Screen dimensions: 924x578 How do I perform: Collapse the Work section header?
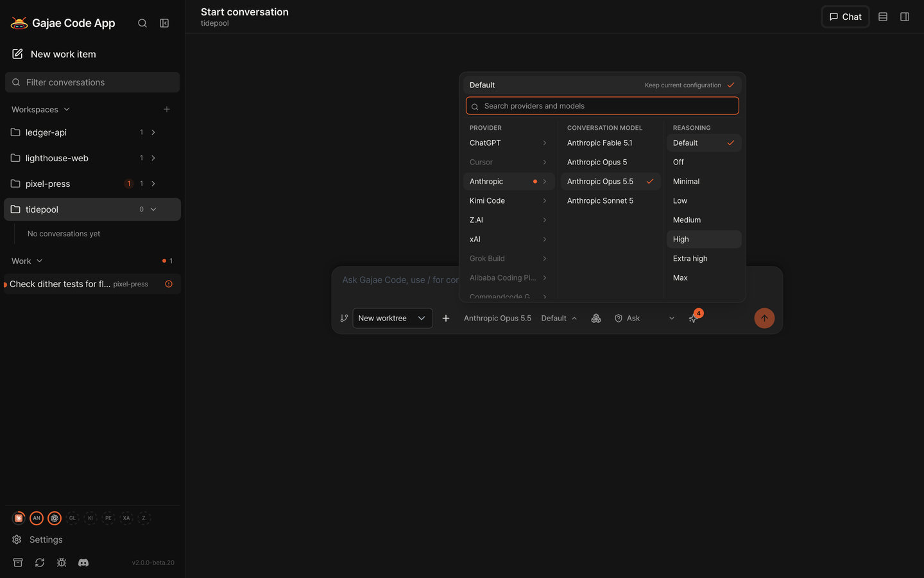coord(27,261)
